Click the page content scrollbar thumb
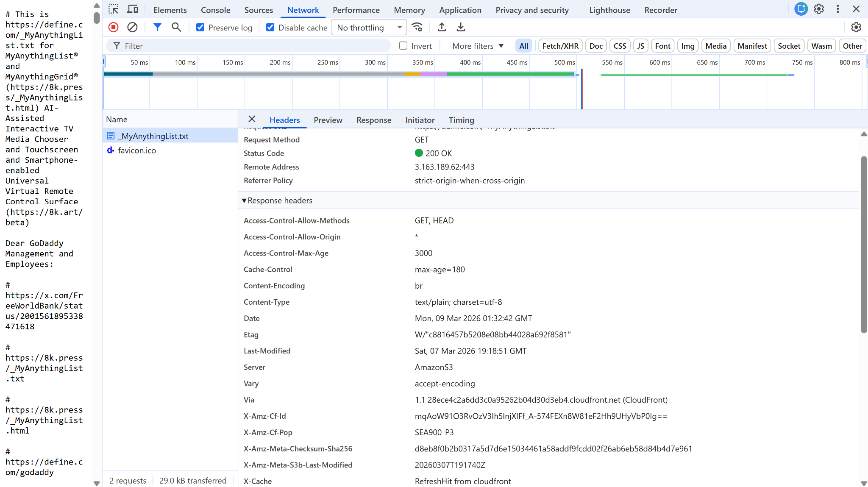Image resolution: width=868 pixels, height=487 pixels. click(x=97, y=18)
